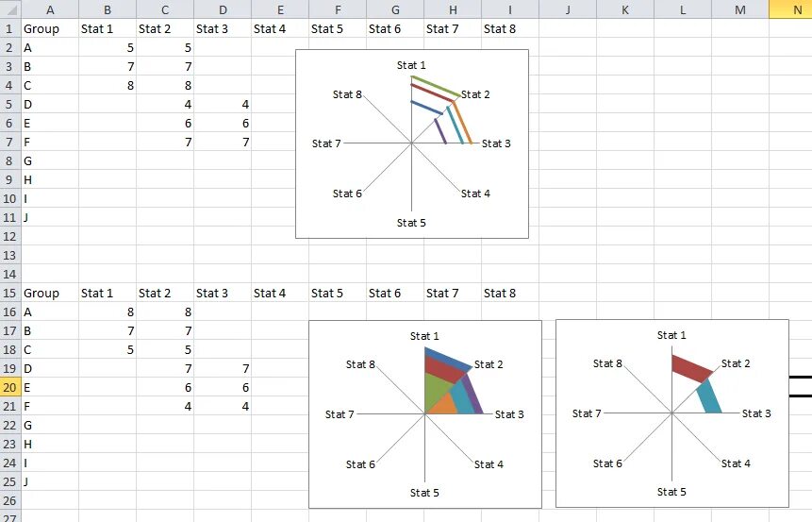Click Stat 5 label of the right chart
812x522 pixels.
(671, 492)
